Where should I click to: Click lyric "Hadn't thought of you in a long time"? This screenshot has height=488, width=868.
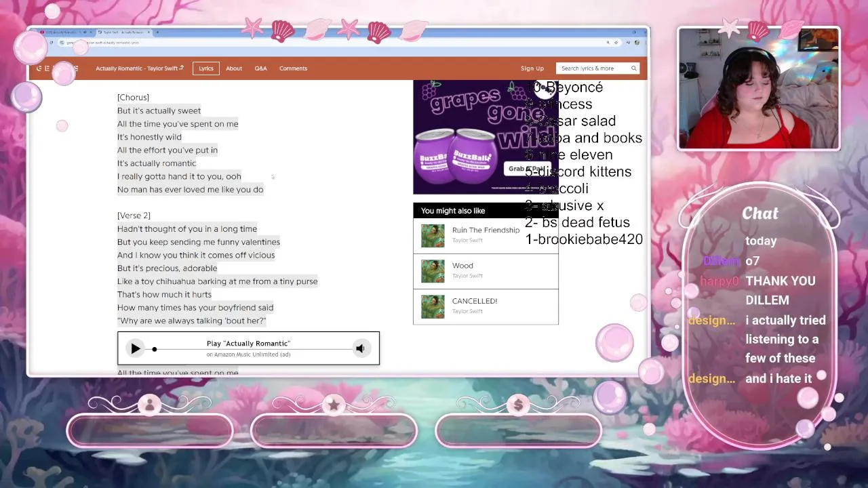(x=187, y=229)
